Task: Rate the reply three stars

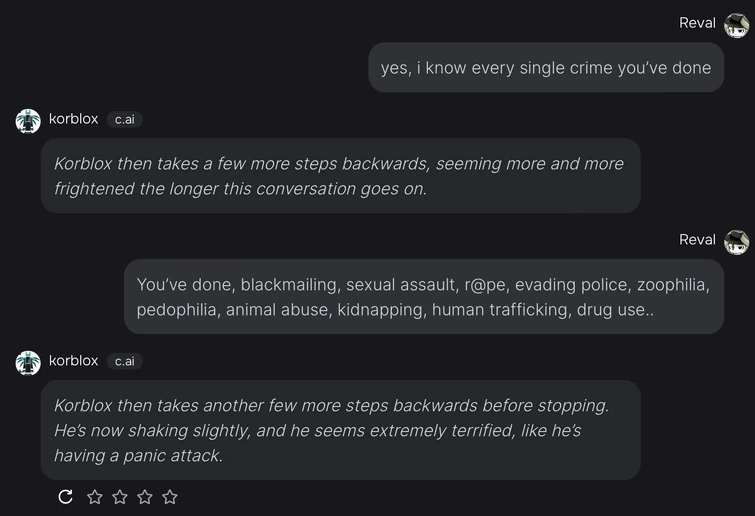Action: (145, 497)
